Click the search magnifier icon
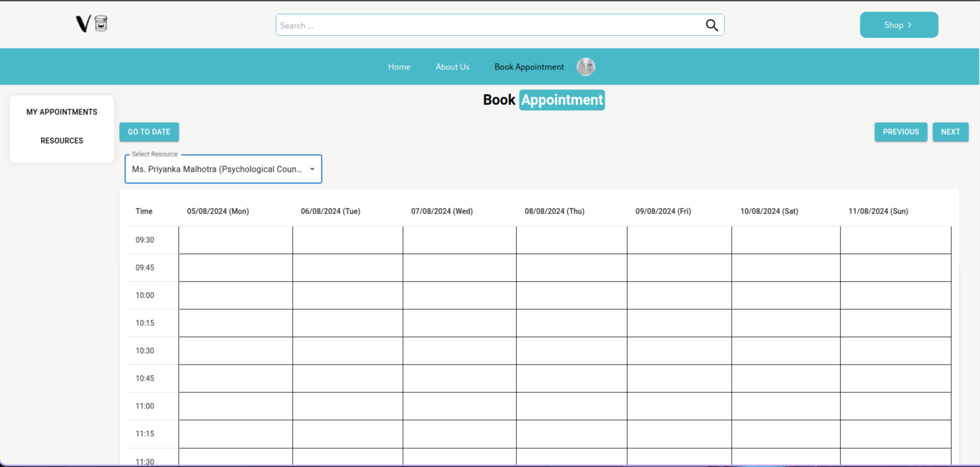The height and width of the screenshot is (467, 980). point(711,25)
